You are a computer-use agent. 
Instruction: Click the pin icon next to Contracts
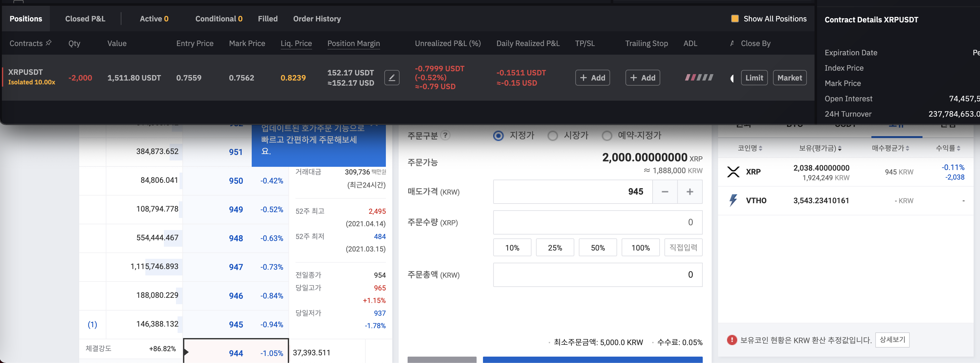pyautogui.click(x=49, y=43)
